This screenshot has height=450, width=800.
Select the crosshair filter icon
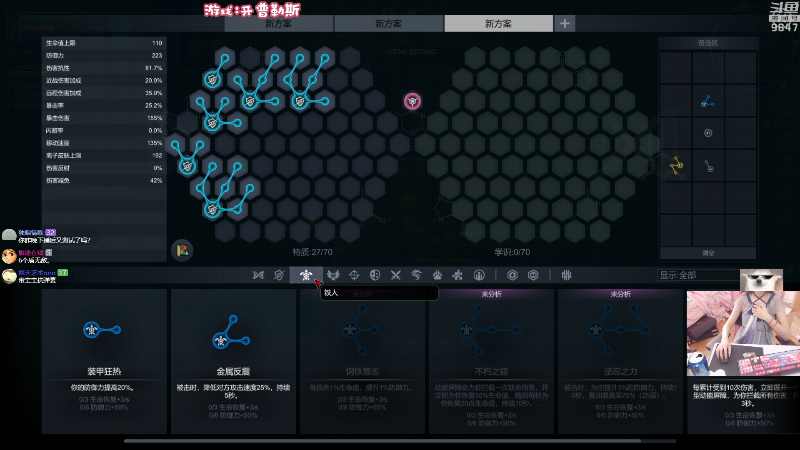(x=354, y=275)
